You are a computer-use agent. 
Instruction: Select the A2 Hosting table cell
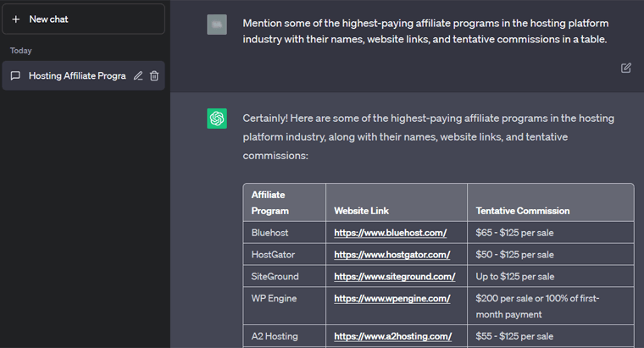click(x=285, y=336)
